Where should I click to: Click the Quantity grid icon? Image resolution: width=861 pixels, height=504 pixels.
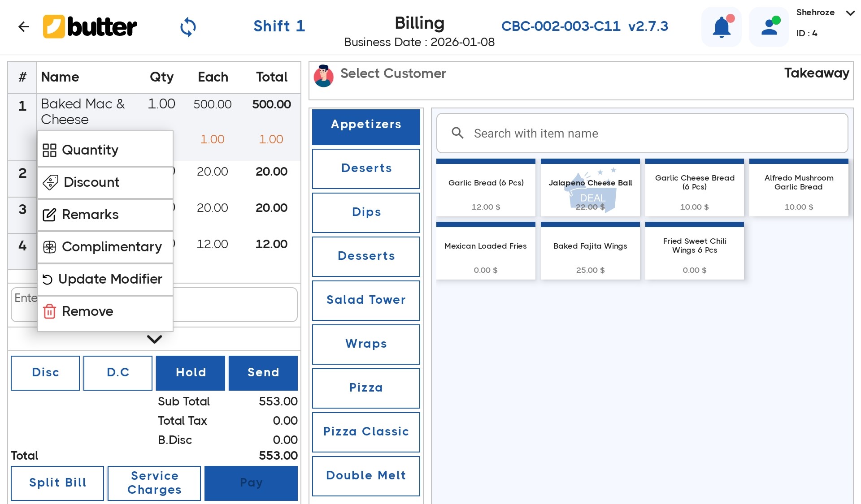49,150
